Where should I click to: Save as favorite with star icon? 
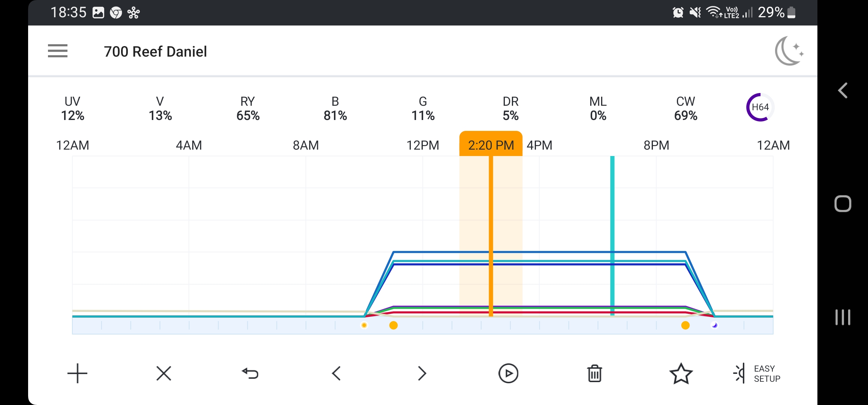pos(681,373)
